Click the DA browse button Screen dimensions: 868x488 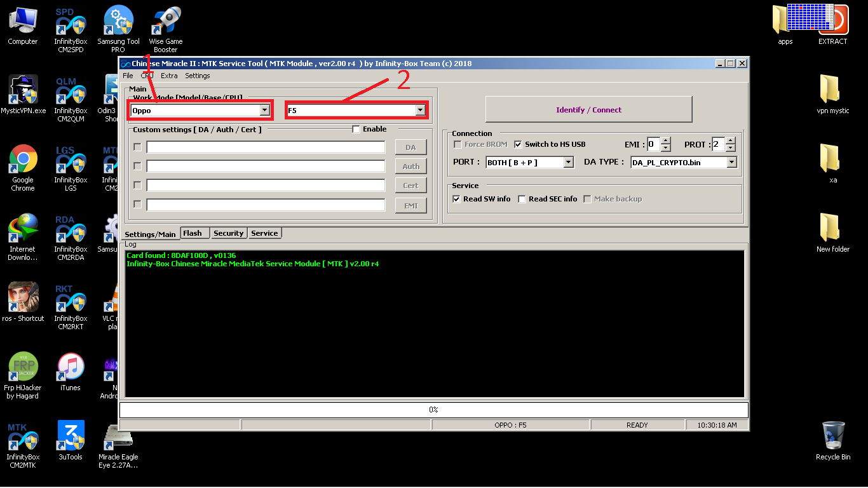tap(410, 147)
